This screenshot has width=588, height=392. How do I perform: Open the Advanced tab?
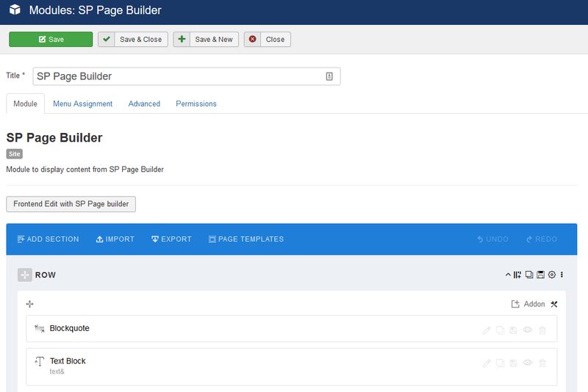coord(144,104)
